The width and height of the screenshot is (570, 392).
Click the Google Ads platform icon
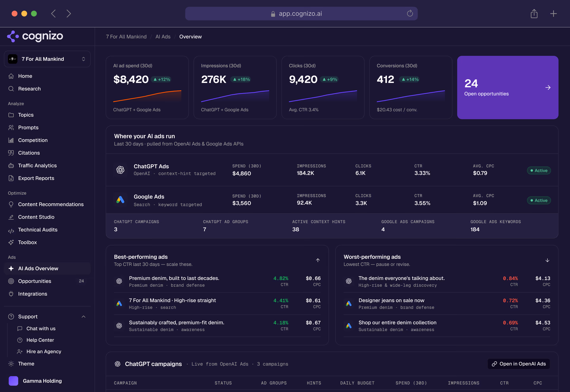(x=120, y=200)
